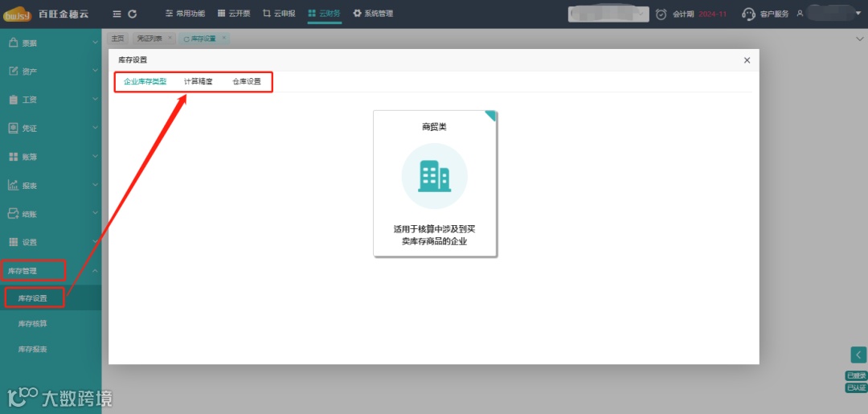
Task: Click the 会计期 2024-11 value
Action: point(712,14)
